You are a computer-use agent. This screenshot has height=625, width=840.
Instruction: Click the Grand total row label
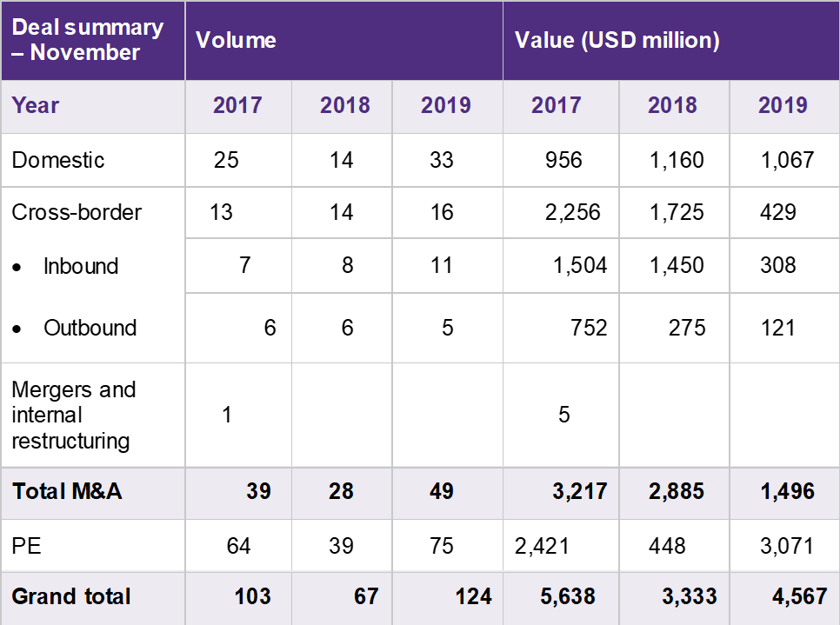71,596
